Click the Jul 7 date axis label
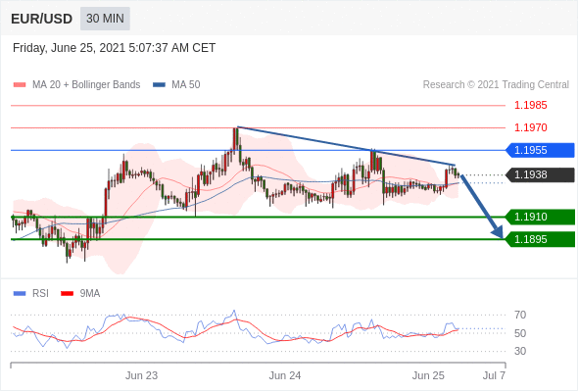The height and width of the screenshot is (392, 578). click(x=495, y=375)
